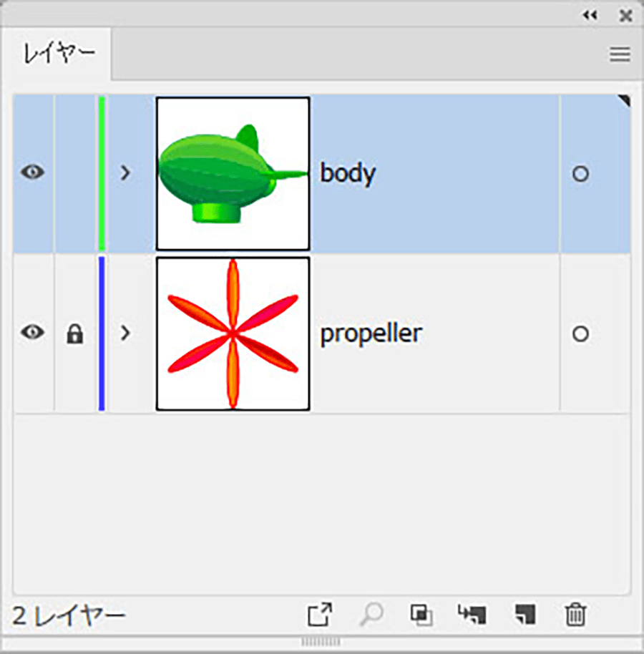The width and height of the screenshot is (644, 654).
Task: Select the propeller layer name
Action: click(x=371, y=334)
